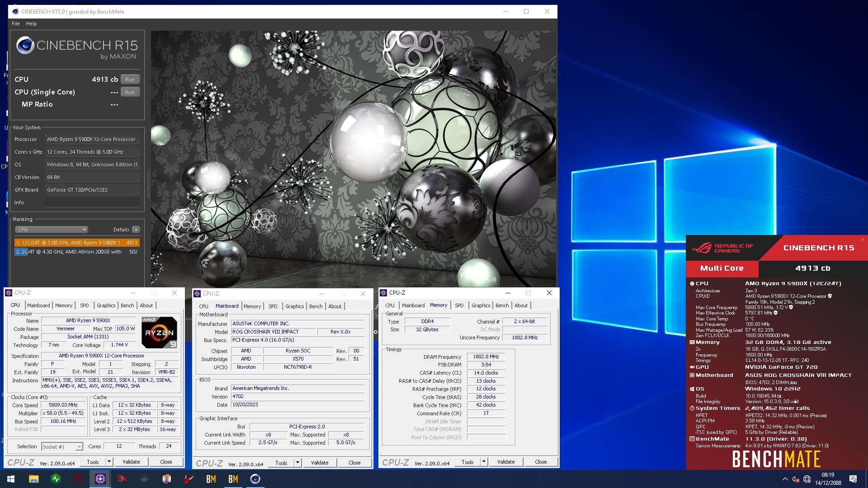The height and width of the screenshot is (488, 868).
Task: Activate the Cinebench taskbar icon
Action: coord(255,479)
